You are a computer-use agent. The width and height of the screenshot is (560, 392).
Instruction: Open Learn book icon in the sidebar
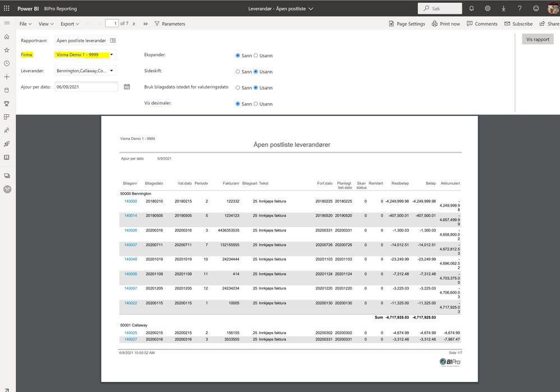point(7,157)
